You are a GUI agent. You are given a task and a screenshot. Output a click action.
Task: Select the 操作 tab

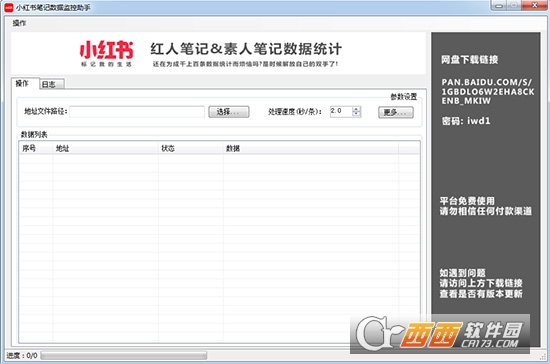click(x=25, y=83)
